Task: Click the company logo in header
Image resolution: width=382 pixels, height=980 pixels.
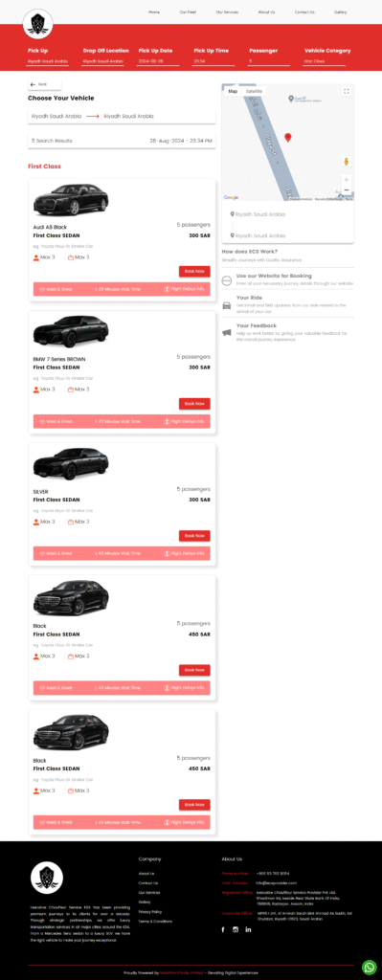Action: point(37,24)
